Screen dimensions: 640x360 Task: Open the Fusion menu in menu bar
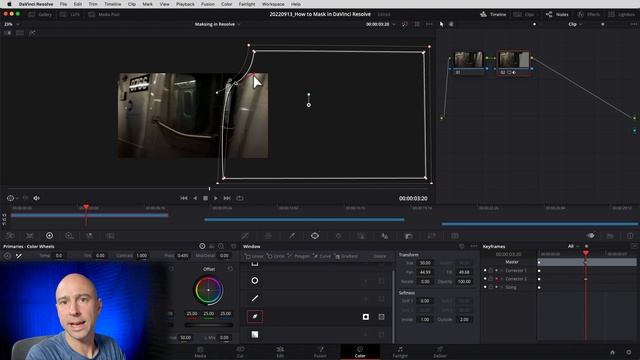coord(208,4)
